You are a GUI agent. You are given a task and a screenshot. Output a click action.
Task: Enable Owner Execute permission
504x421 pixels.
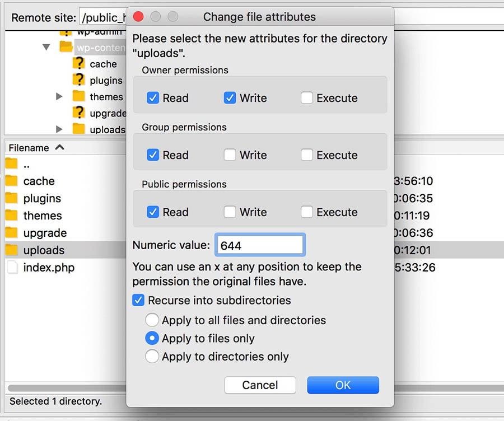point(306,98)
